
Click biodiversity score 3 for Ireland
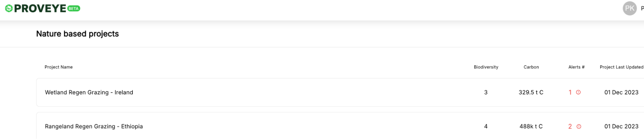[x=486, y=92]
